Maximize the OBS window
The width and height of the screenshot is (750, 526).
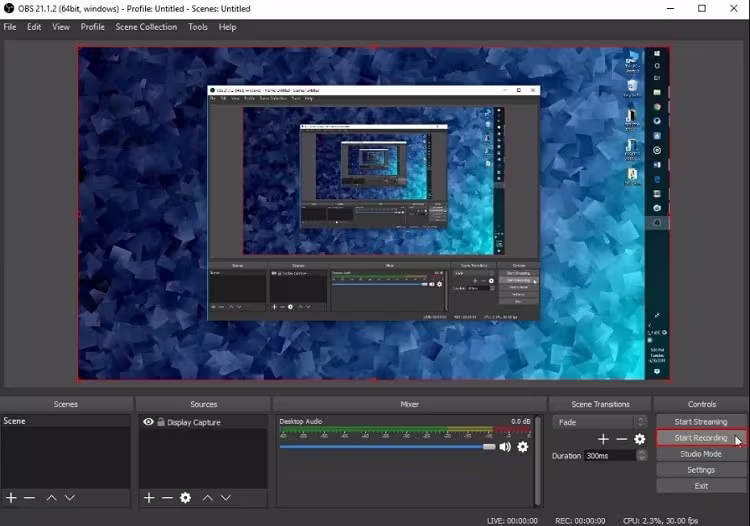[702, 8]
